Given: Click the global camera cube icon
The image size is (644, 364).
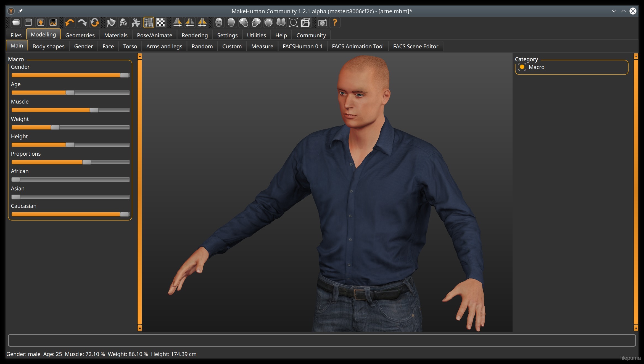Looking at the screenshot, I should [306, 23].
